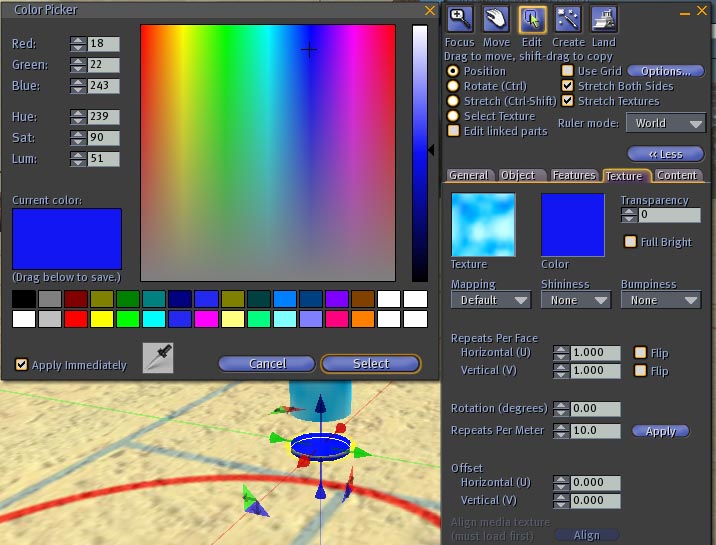Click the Sat value stepper arrows
Viewport: 716px width, 545px height.
click(x=78, y=138)
